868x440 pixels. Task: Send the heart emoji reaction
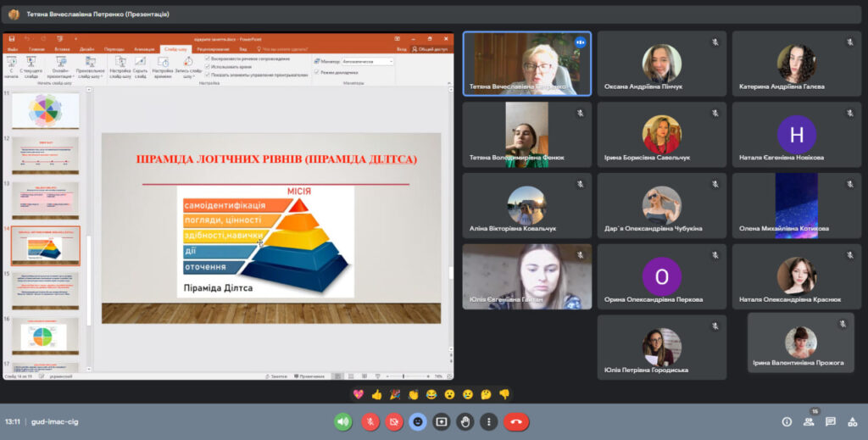click(x=359, y=394)
